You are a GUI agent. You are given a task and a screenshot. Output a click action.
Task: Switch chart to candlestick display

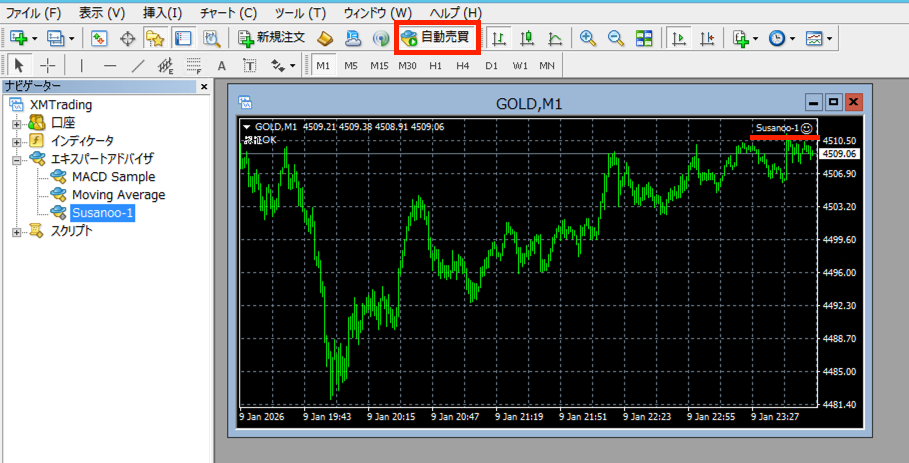click(x=526, y=39)
